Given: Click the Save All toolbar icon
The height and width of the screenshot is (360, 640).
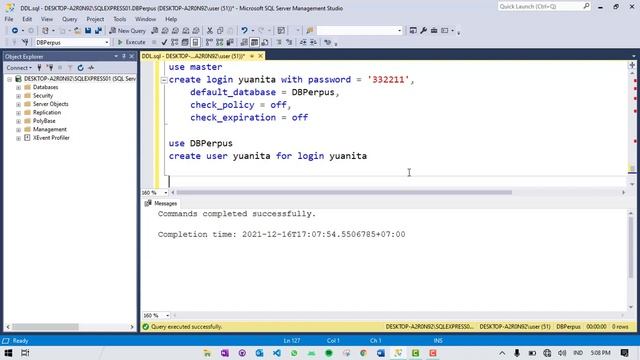Looking at the screenshot, I should 98,31.
